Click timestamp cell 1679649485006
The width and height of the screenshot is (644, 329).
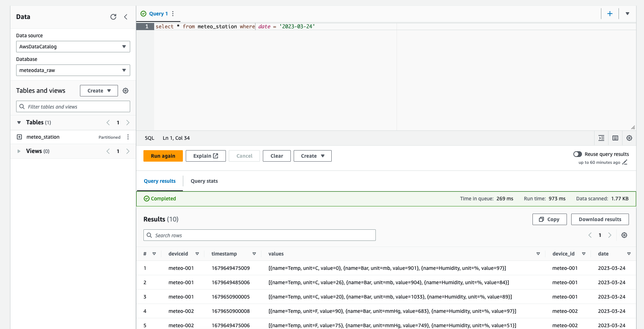pyautogui.click(x=231, y=282)
